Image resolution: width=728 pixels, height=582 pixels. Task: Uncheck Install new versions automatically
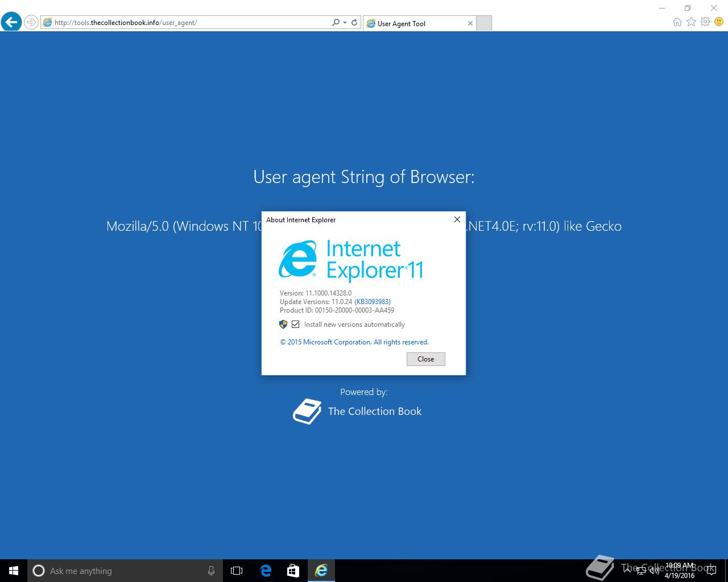[x=296, y=325]
